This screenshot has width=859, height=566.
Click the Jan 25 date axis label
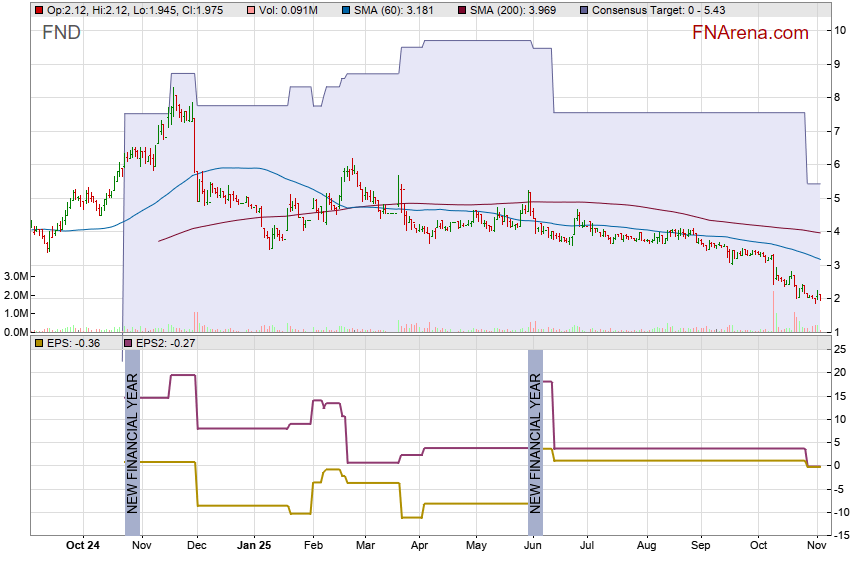tap(254, 546)
